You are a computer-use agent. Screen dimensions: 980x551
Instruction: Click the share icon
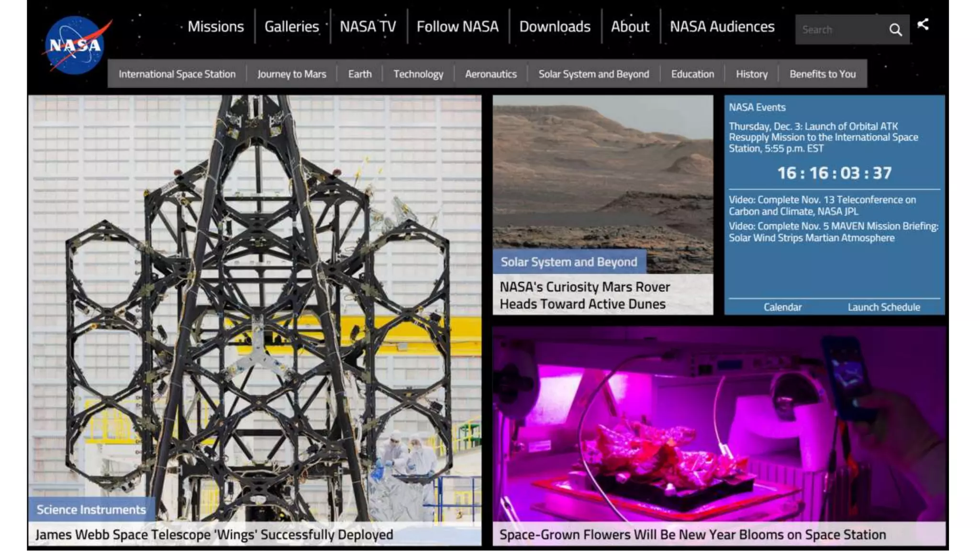(x=923, y=24)
